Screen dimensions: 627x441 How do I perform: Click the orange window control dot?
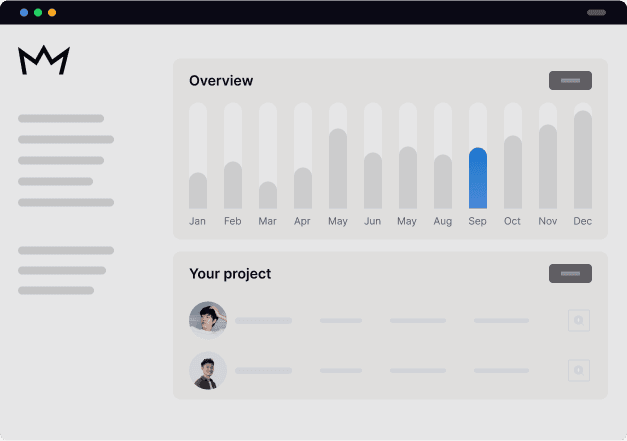click(x=52, y=12)
